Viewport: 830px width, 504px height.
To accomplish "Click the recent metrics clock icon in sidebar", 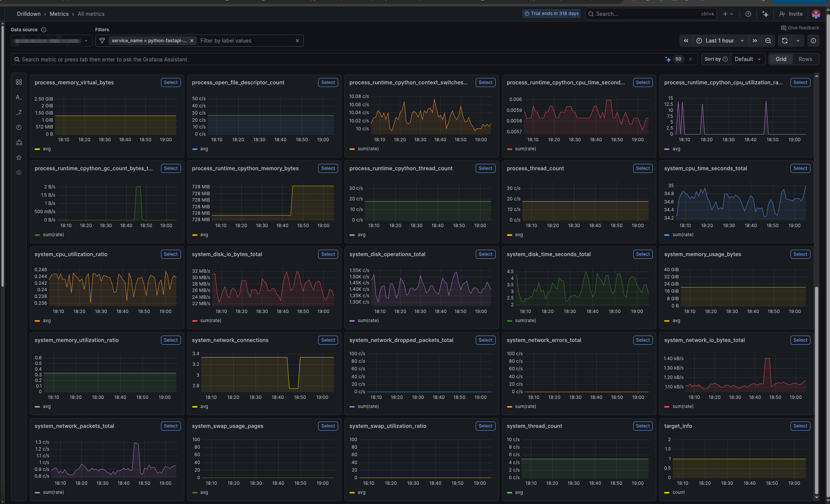I will 18,127.
